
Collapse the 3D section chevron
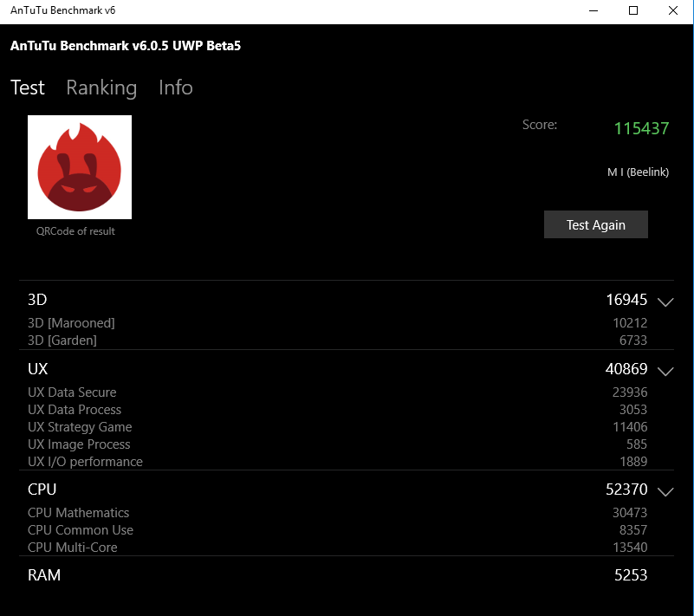pos(665,302)
